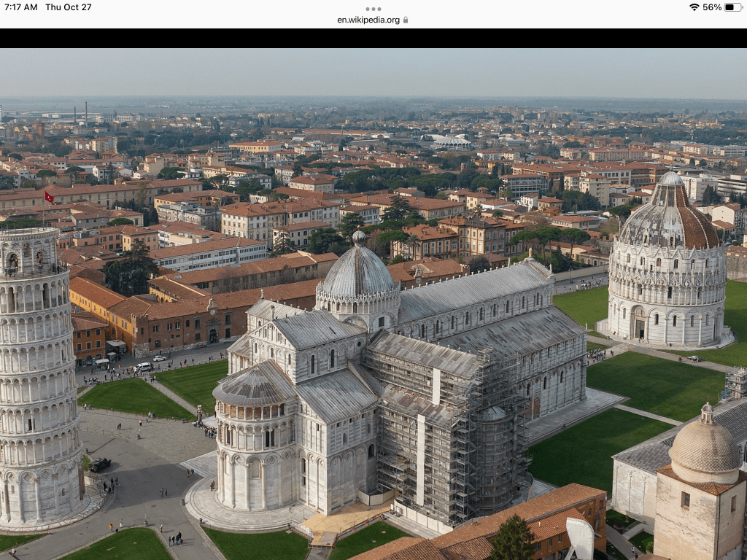The height and width of the screenshot is (560, 747).
Task: Click the white satellite dish
Action: tap(581, 538)
